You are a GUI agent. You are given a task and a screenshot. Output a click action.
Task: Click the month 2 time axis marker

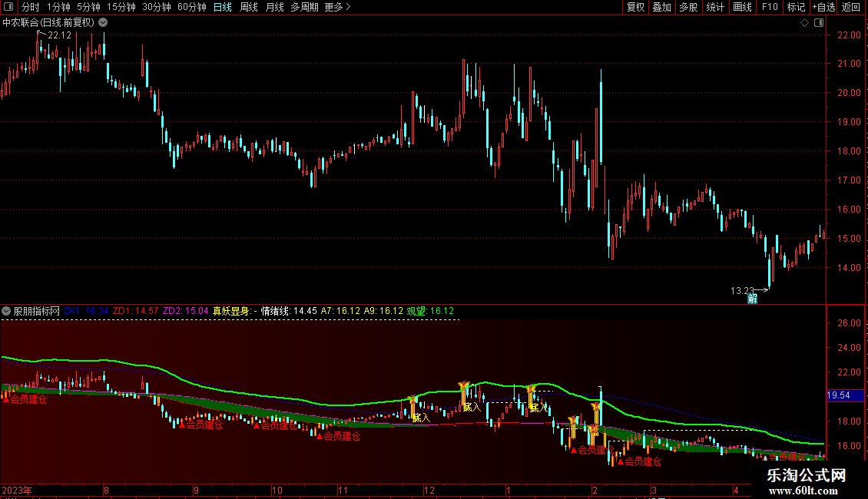tap(595, 490)
